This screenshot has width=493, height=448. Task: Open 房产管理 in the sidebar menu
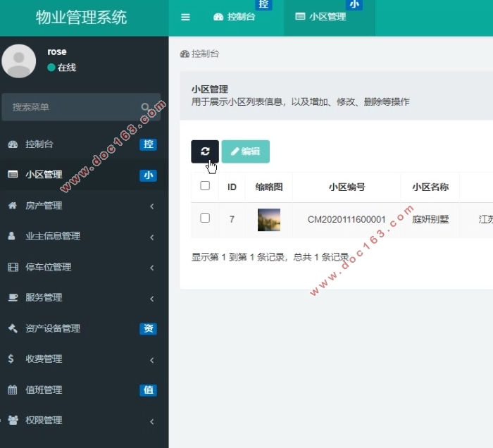click(x=84, y=206)
